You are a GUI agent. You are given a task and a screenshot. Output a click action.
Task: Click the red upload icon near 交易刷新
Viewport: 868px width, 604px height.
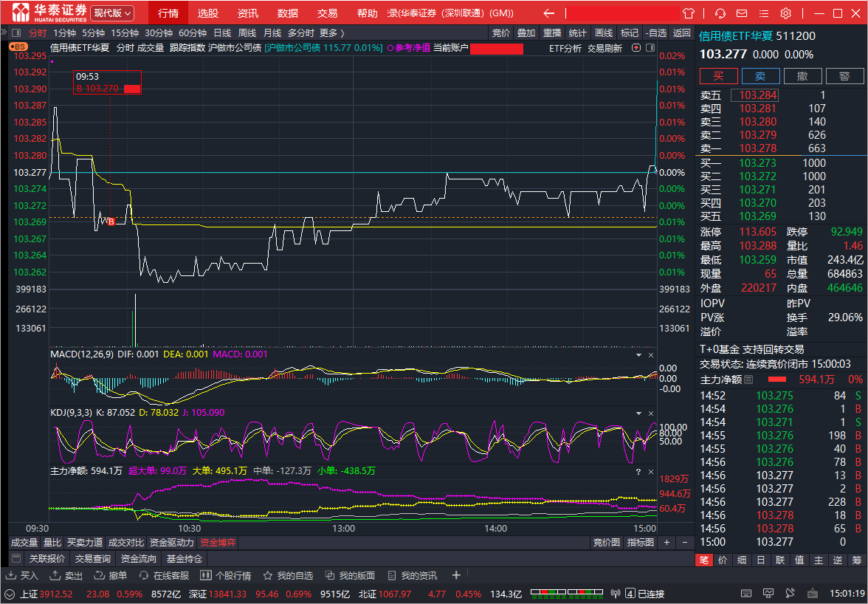point(636,48)
